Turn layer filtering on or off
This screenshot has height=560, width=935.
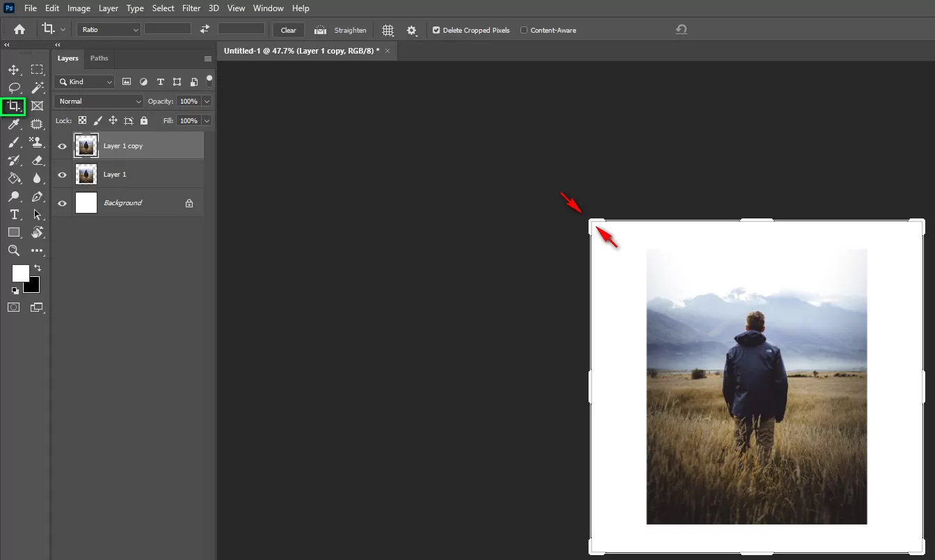[209, 81]
